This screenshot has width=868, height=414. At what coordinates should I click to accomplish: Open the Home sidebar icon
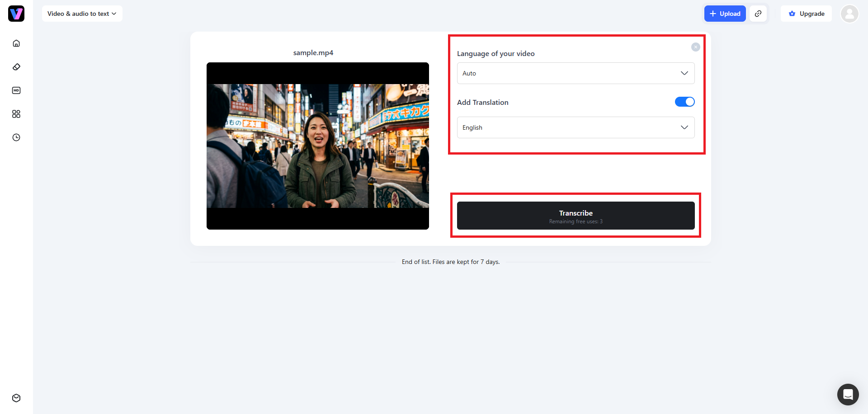[16, 43]
